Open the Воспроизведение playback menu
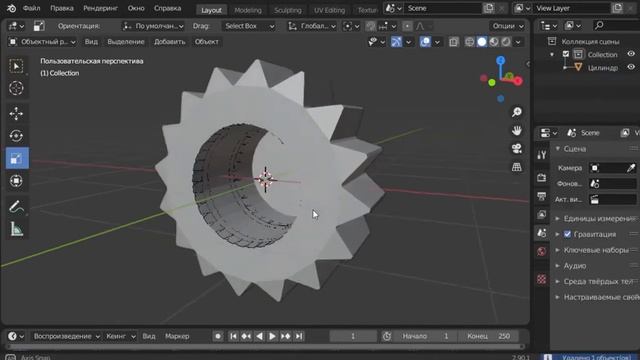 [x=67, y=336]
